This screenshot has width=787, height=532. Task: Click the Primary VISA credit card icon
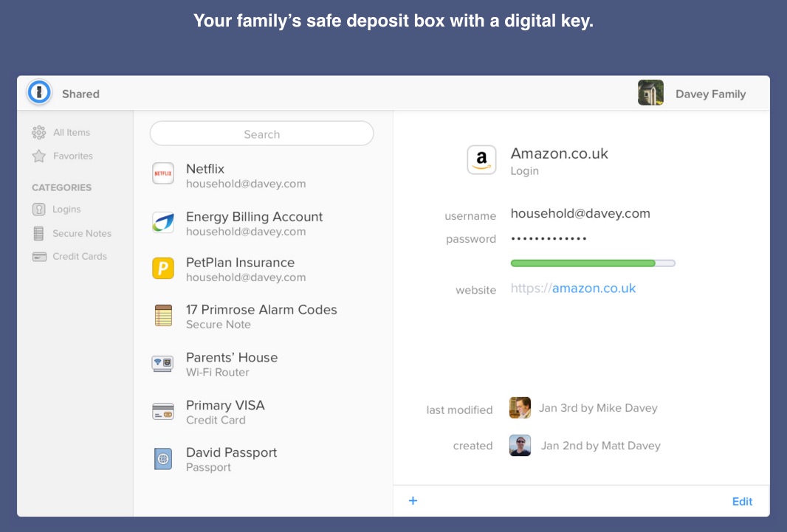(x=162, y=412)
